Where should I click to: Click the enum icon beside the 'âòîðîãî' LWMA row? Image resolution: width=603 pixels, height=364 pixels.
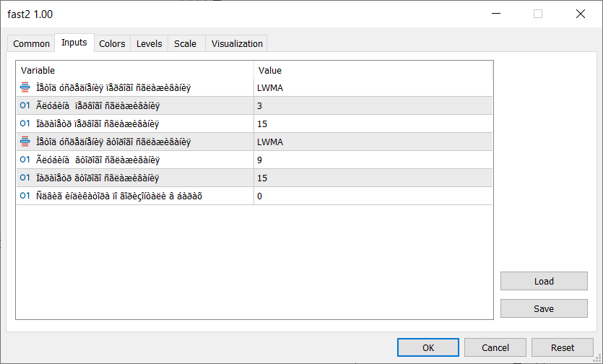point(25,142)
